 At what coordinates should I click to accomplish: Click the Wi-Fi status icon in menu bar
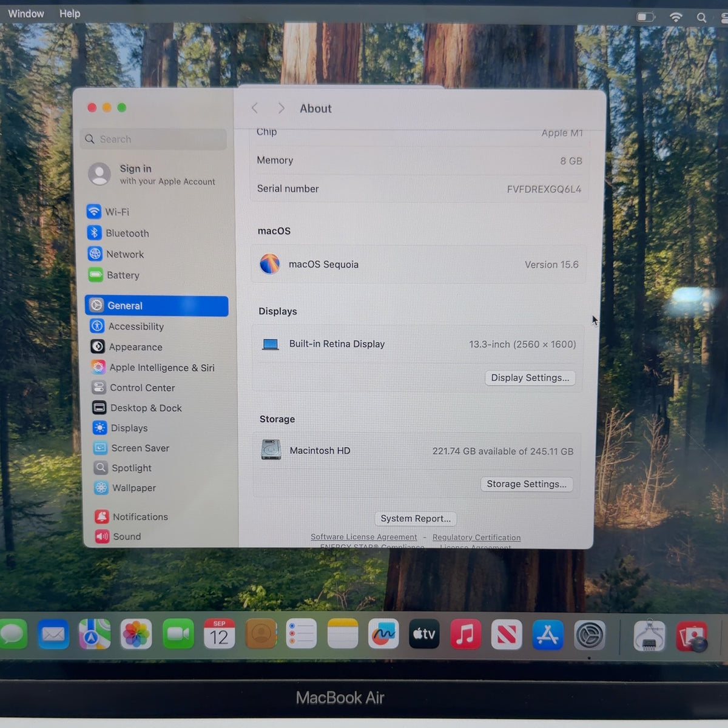(x=675, y=17)
